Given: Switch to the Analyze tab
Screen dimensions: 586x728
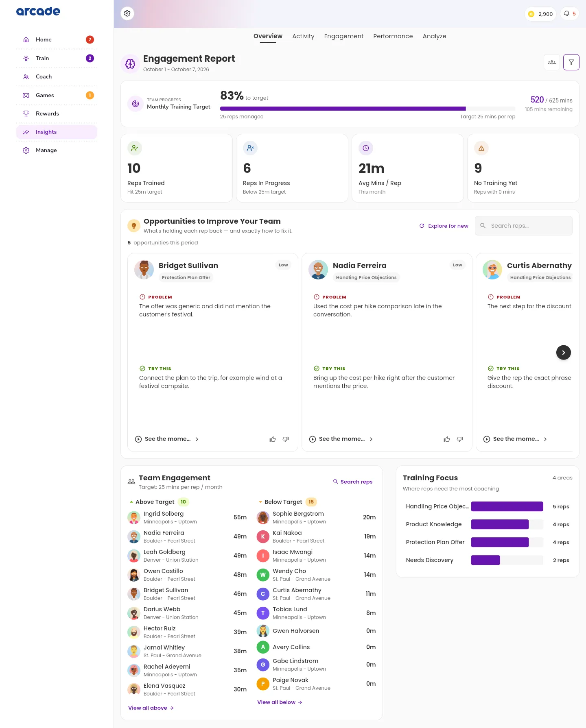Looking at the screenshot, I should [x=435, y=36].
